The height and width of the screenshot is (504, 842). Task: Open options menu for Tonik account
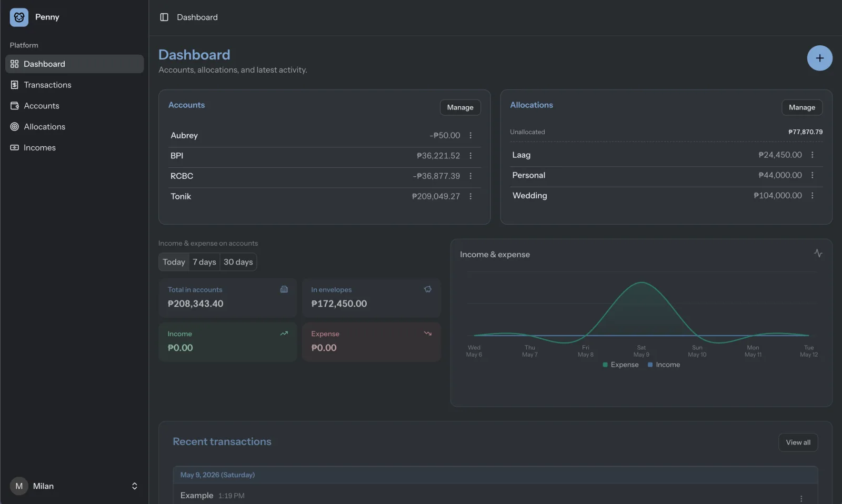coord(470,196)
